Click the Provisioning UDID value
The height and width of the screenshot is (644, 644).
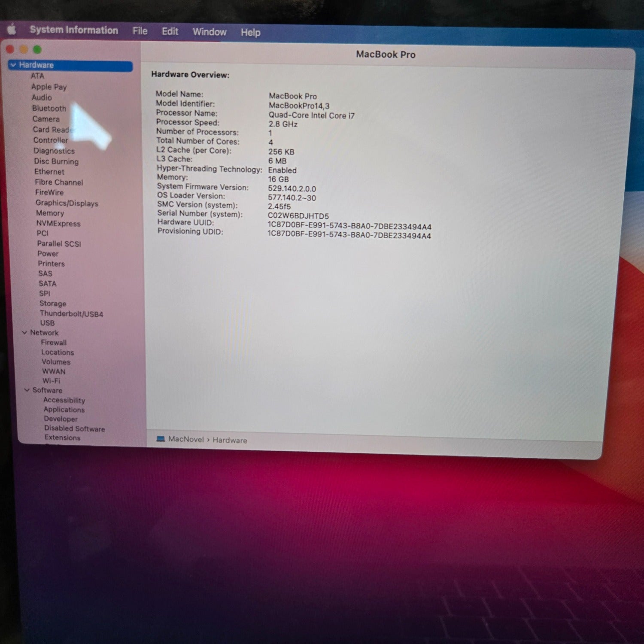[x=349, y=235]
